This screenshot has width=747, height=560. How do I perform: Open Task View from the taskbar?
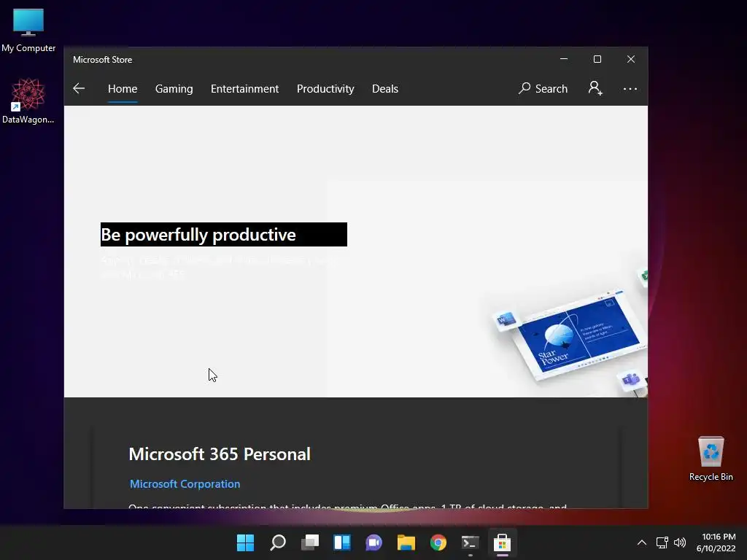(x=310, y=542)
